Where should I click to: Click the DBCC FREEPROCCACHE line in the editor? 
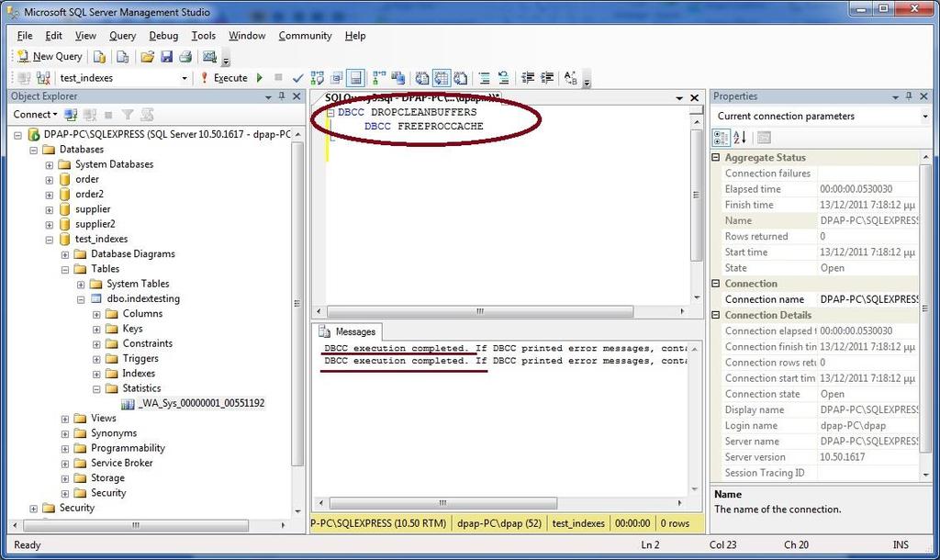click(424, 127)
